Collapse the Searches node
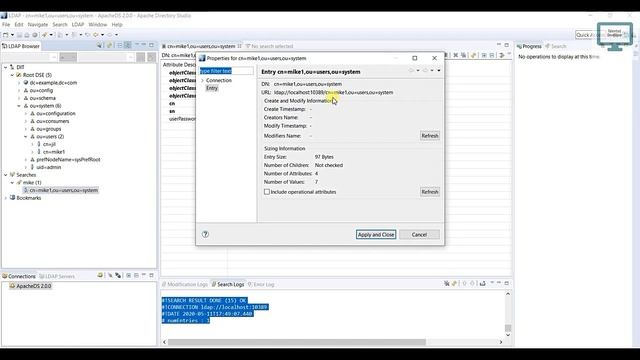The width and height of the screenshot is (640, 360). pyautogui.click(x=6, y=175)
